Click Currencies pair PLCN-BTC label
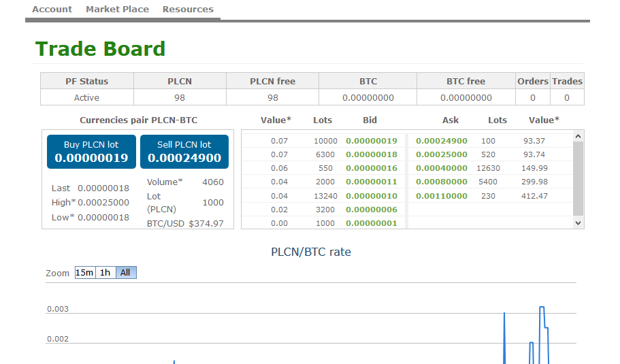620x364 pixels. tap(138, 120)
